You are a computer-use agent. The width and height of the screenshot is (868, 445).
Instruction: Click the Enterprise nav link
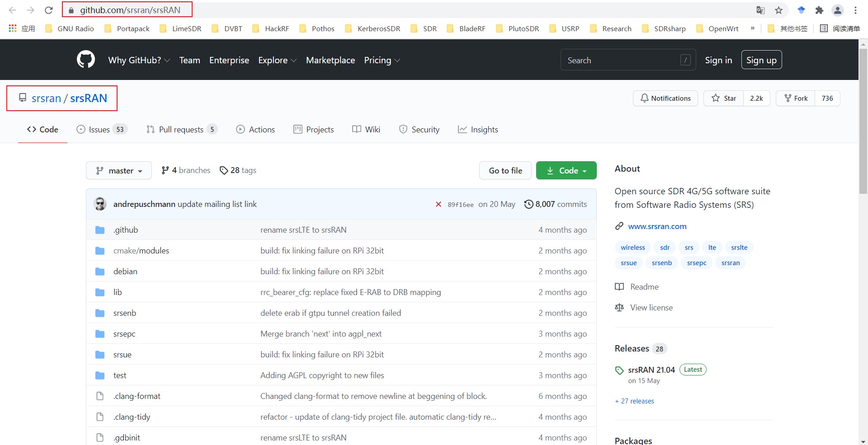[229, 60]
